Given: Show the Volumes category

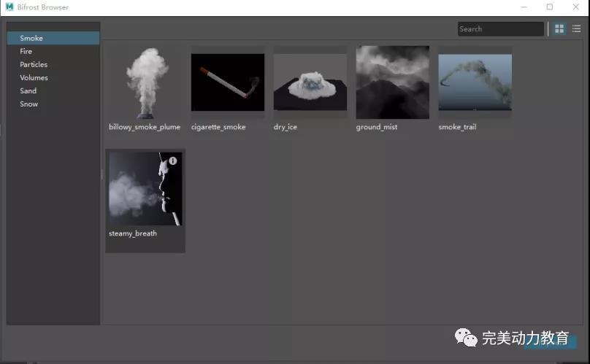Looking at the screenshot, I should (34, 77).
